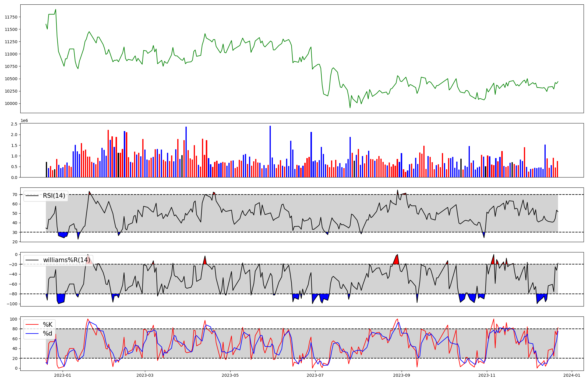Click the 2024-01 x-axis date label
This screenshot has height=382, width=588.
[572, 375]
